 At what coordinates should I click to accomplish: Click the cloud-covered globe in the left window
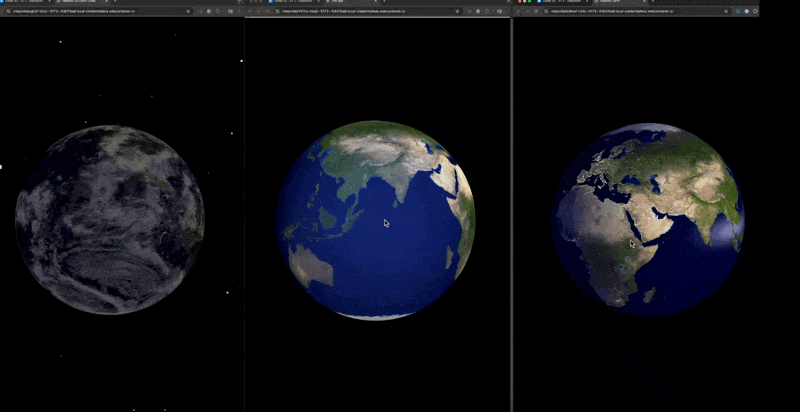tap(110, 219)
